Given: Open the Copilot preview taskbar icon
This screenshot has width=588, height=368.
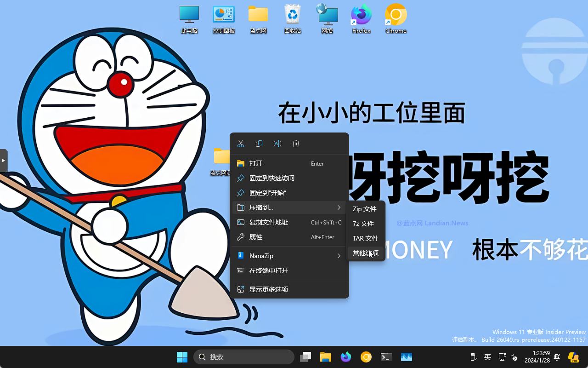Looking at the screenshot, I should (573, 357).
